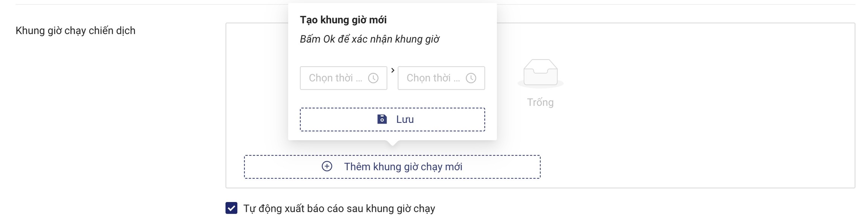
Task: Click the arrow between the two time fields
Action: (393, 70)
